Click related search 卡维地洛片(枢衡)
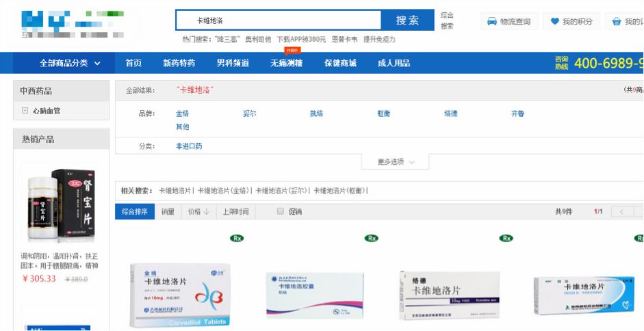Screen dimensions: 644x331 339,191
